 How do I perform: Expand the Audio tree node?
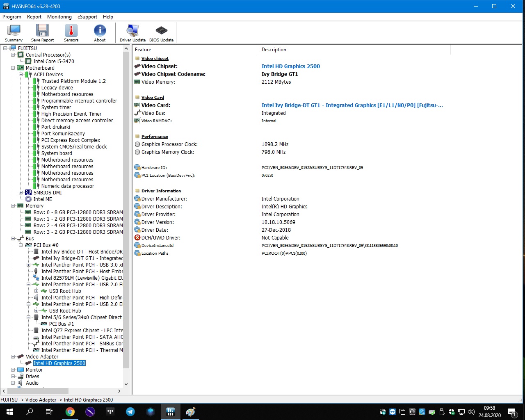click(x=13, y=383)
